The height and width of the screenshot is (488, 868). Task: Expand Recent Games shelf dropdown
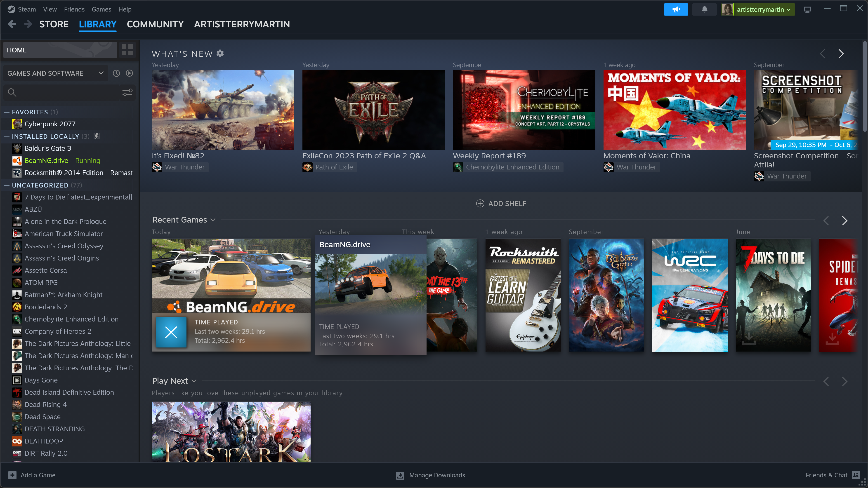(x=213, y=220)
